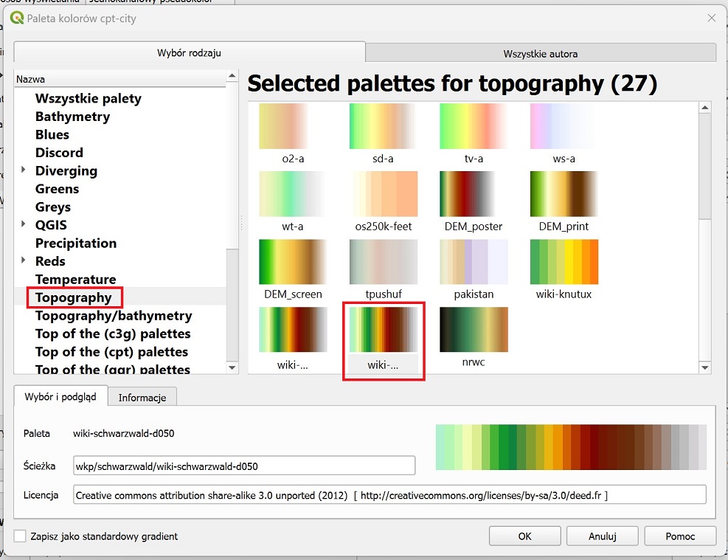The height and width of the screenshot is (560, 728).
Task: Click scroll-down arrow of palette grid
Action: click(x=705, y=367)
